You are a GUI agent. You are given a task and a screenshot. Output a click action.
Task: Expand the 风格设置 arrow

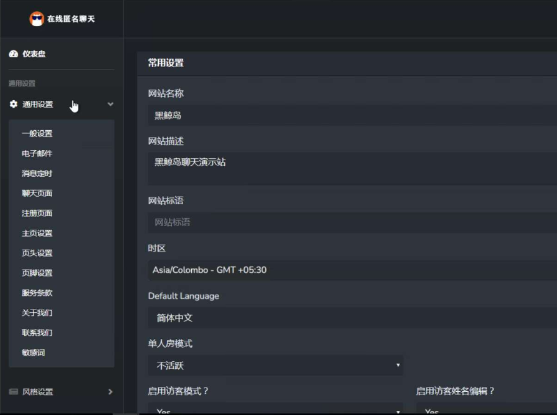tap(110, 392)
